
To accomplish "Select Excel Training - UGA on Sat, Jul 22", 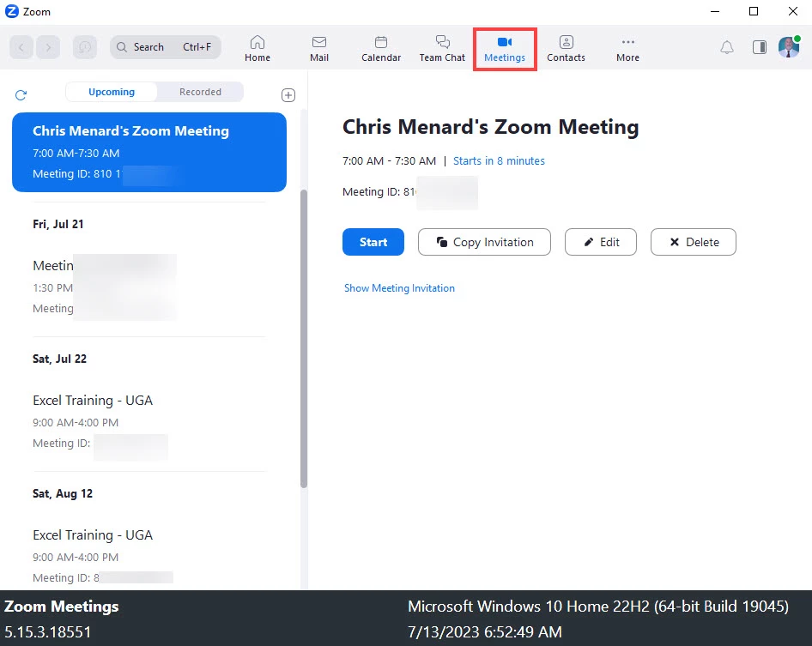I will tap(149, 421).
